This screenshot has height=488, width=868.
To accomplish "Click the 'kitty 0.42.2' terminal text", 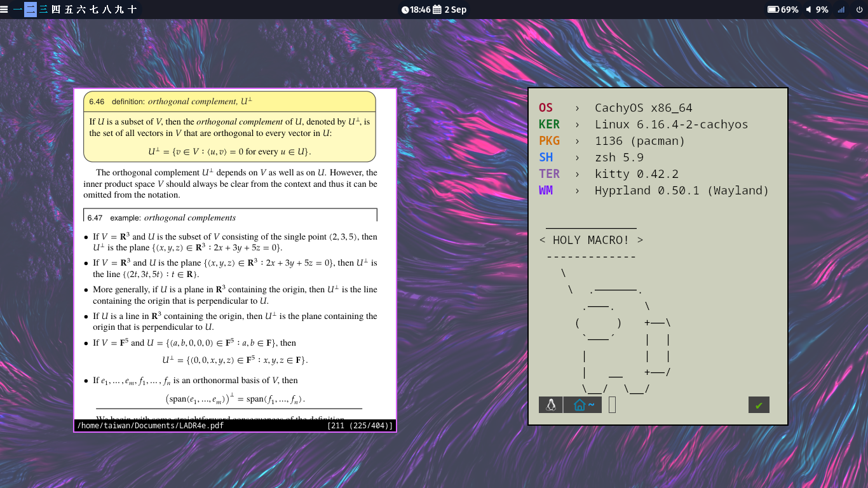I will point(636,174).
